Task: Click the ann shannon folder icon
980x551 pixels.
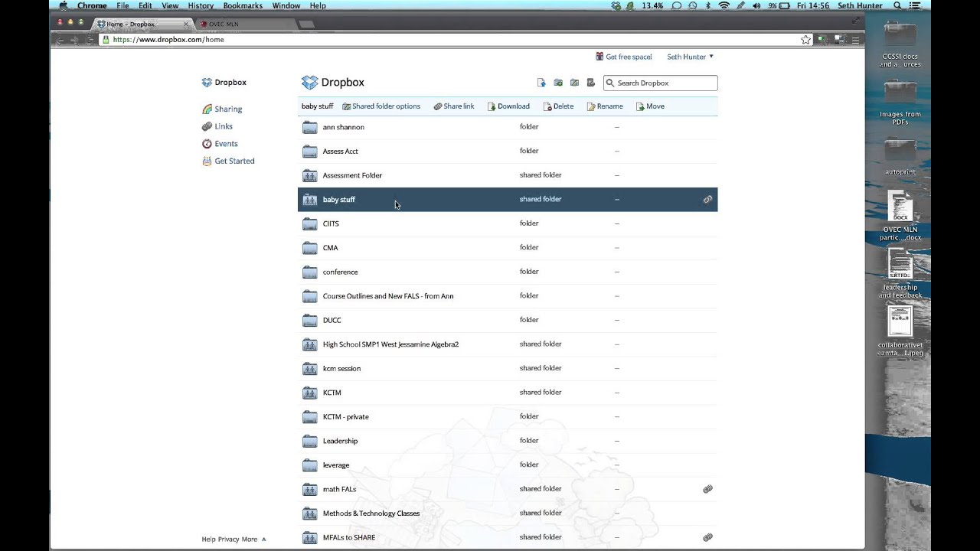Action: (309, 127)
